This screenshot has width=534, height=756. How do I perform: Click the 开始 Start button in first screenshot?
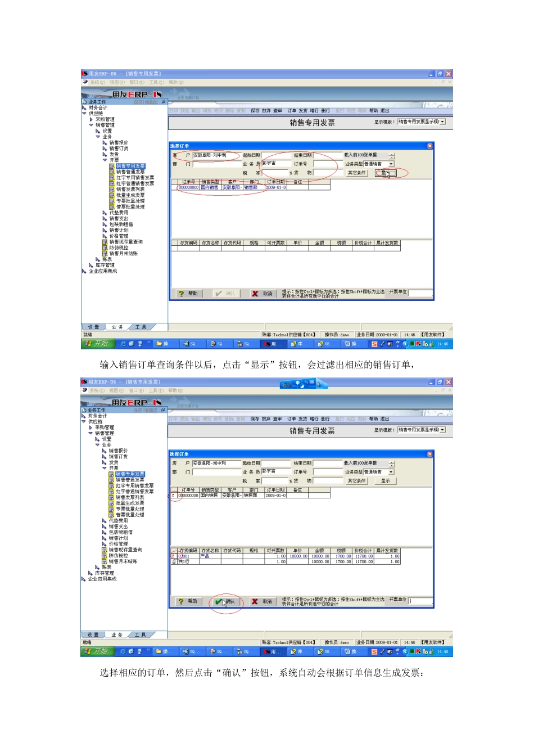pyautogui.click(x=98, y=344)
